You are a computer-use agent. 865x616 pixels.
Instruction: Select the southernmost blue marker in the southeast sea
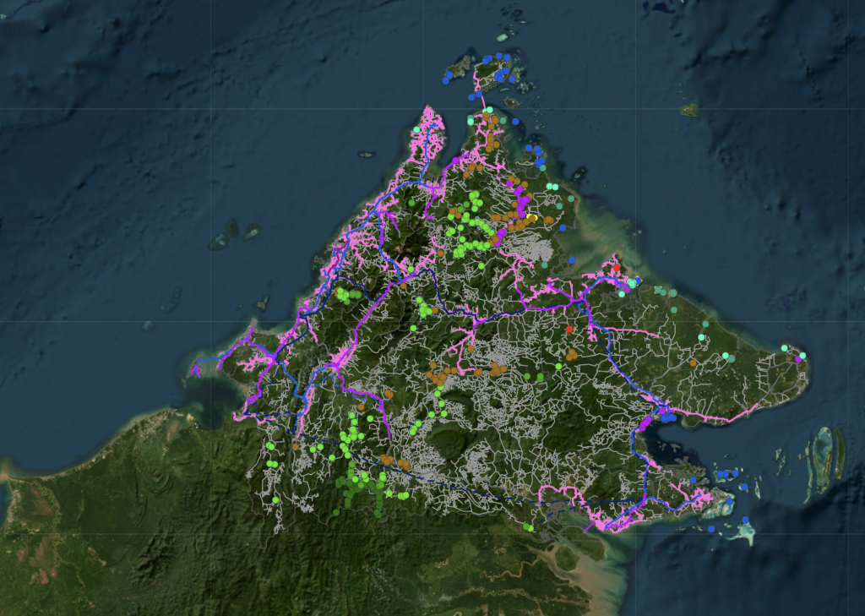pyautogui.click(x=711, y=529)
